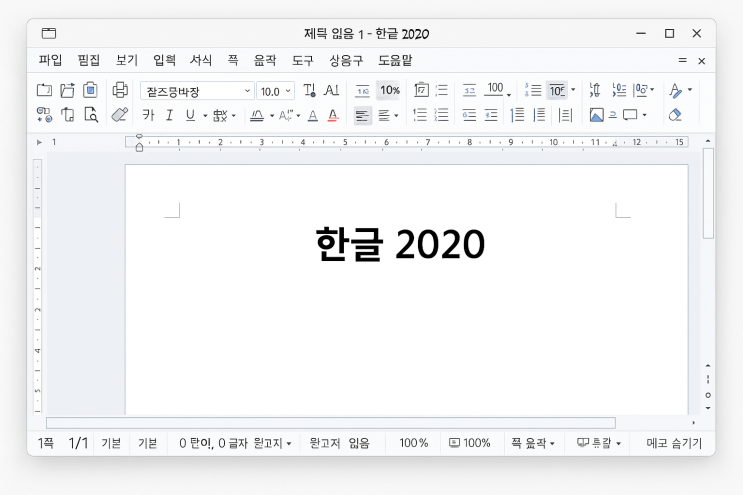Click the strikethrough character icon
The image size is (743, 495).
tap(220, 115)
